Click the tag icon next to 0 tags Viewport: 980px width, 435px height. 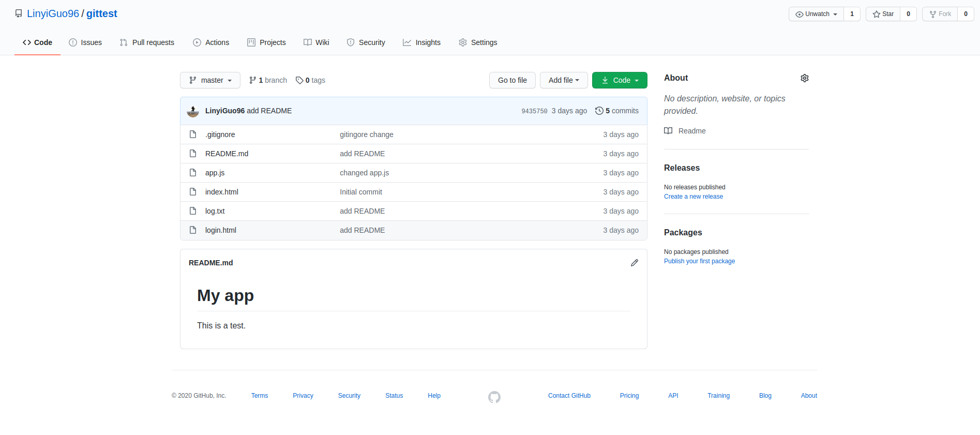pos(299,80)
